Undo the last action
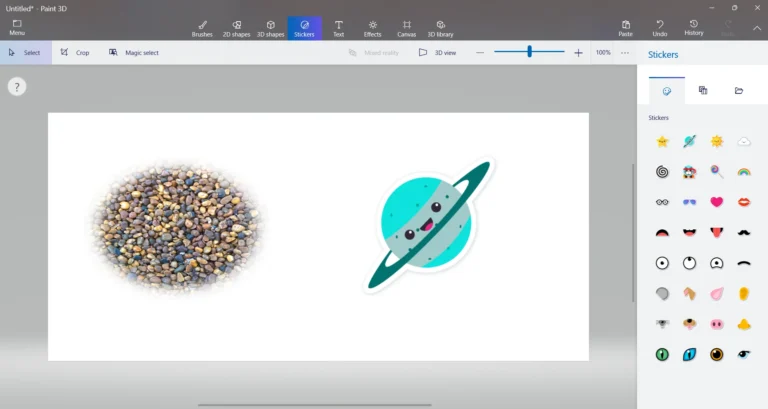768x409 pixels. pyautogui.click(x=660, y=28)
